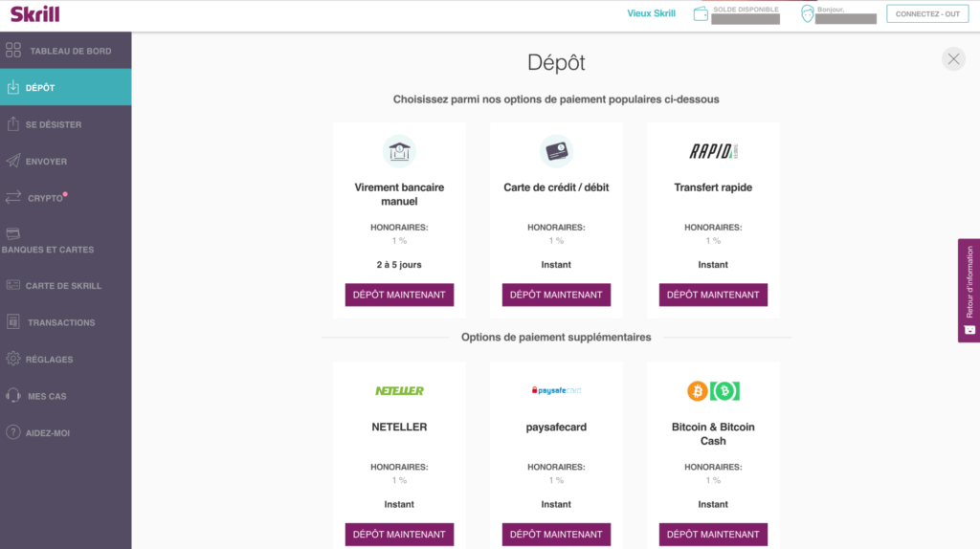The height and width of the screenshot is (549, 980).
Task: Click the Se désister upload icon
Action: (x=13, y=123)
